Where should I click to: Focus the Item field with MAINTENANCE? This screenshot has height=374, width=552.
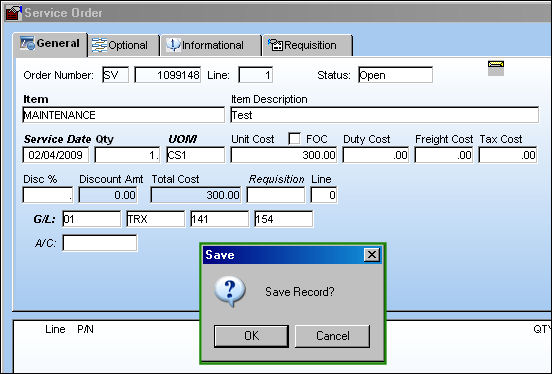123,115
